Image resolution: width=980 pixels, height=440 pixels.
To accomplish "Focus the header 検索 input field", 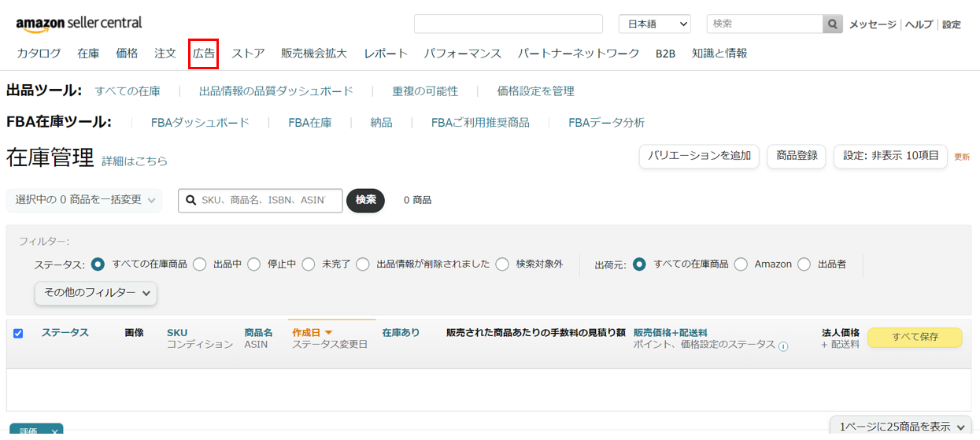I will click(764, 24).
